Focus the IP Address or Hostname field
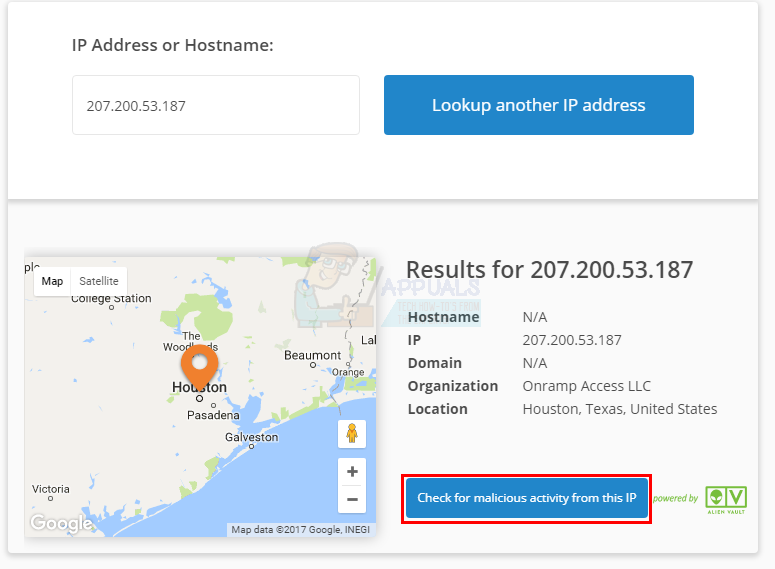The height and width of the screenshot is (569, 775). 215,105
